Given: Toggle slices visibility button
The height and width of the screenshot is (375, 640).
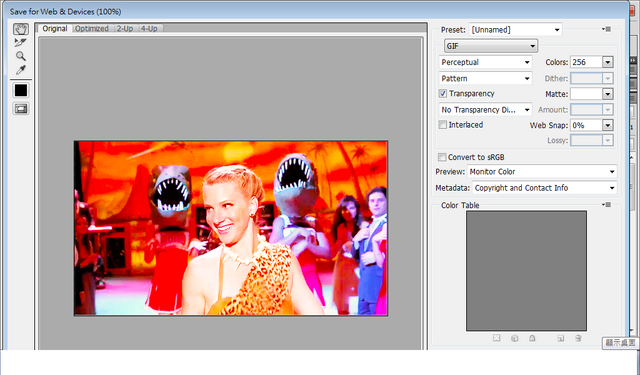Looking at the screenshot, I should point(21,109).
